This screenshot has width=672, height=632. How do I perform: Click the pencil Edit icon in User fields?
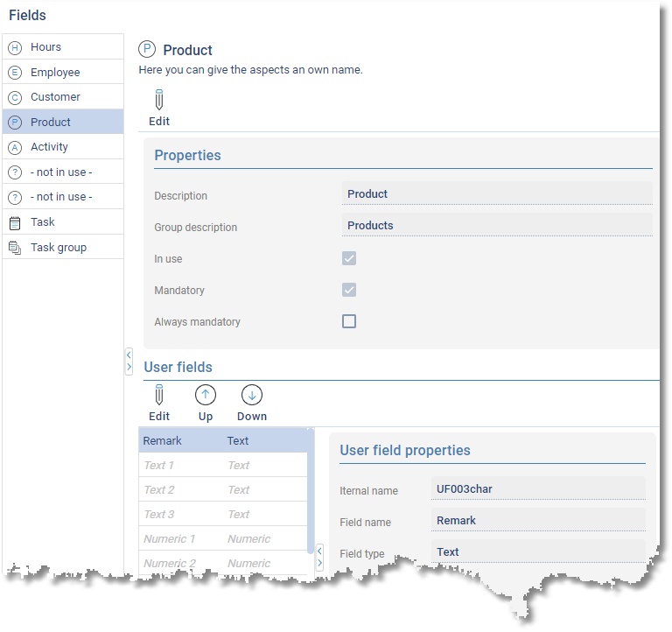[159, 395]
